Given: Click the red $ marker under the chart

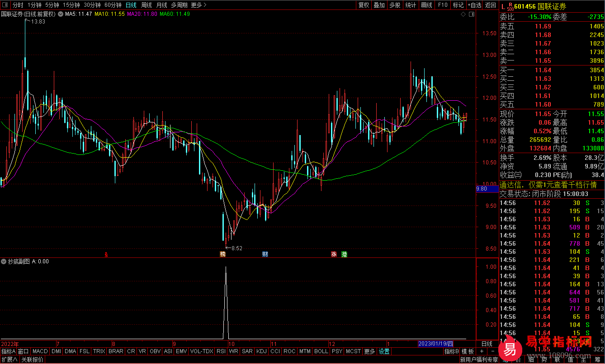Looking at the screenshot, I should [x=106, y=254].
